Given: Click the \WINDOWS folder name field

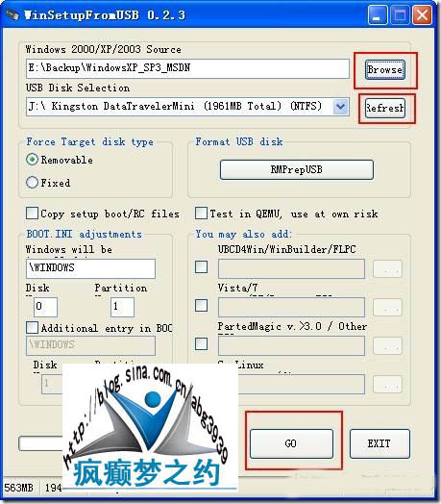Looking at the screenshot, I should [x=90, y=268].
